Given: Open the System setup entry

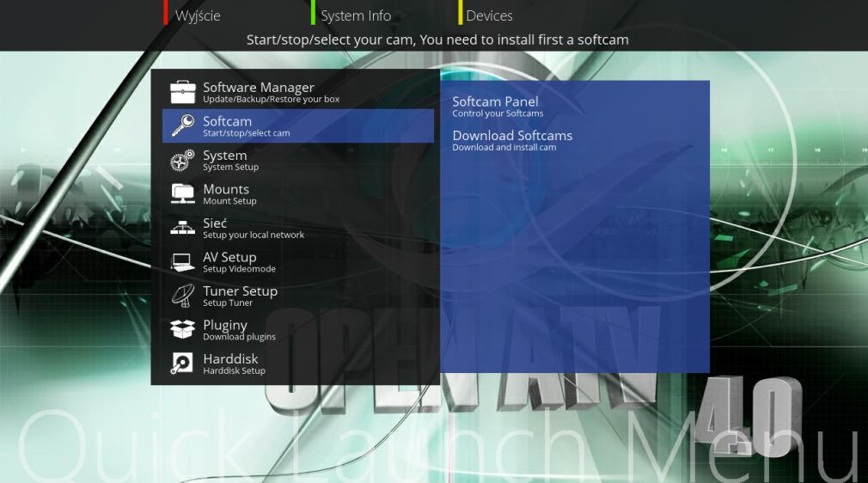Looking at the screenshot, I should point(298,160).
